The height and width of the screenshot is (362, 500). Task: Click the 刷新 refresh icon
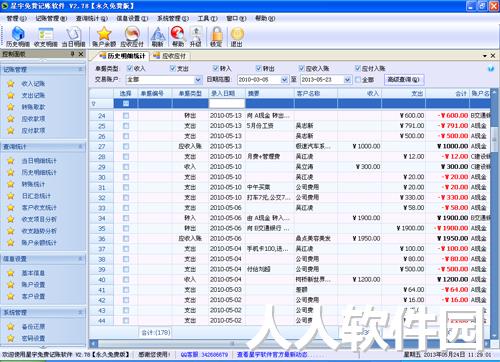(x=158, y=36)
